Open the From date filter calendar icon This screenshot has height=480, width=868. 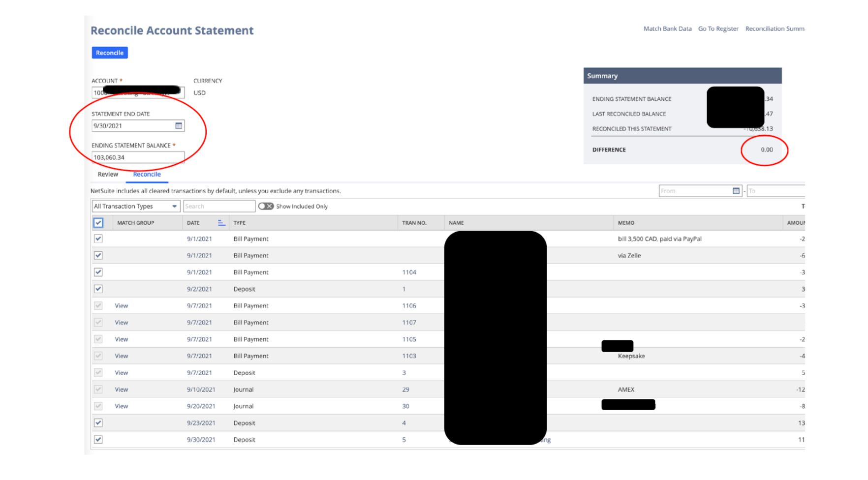pos(735,191)
